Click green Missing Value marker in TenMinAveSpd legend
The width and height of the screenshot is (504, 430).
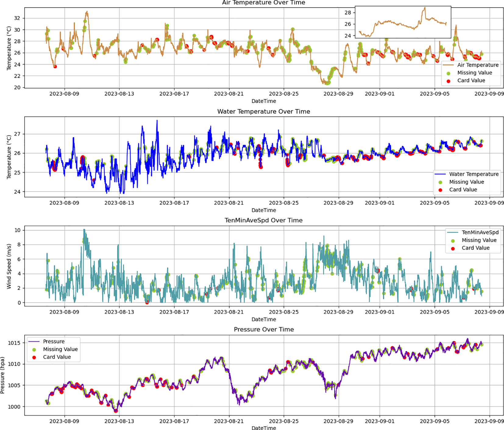(453, 241)
